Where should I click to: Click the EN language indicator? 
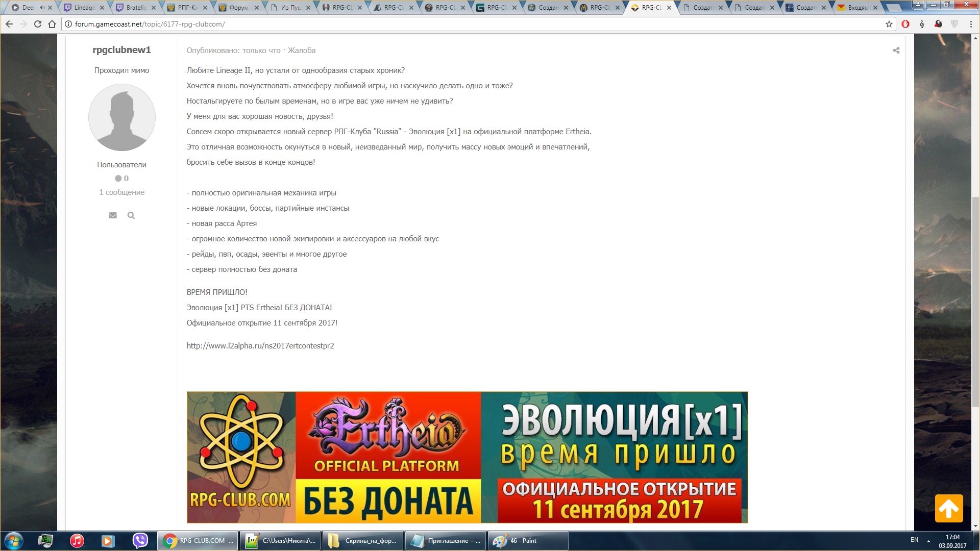[x=914, y=540]
